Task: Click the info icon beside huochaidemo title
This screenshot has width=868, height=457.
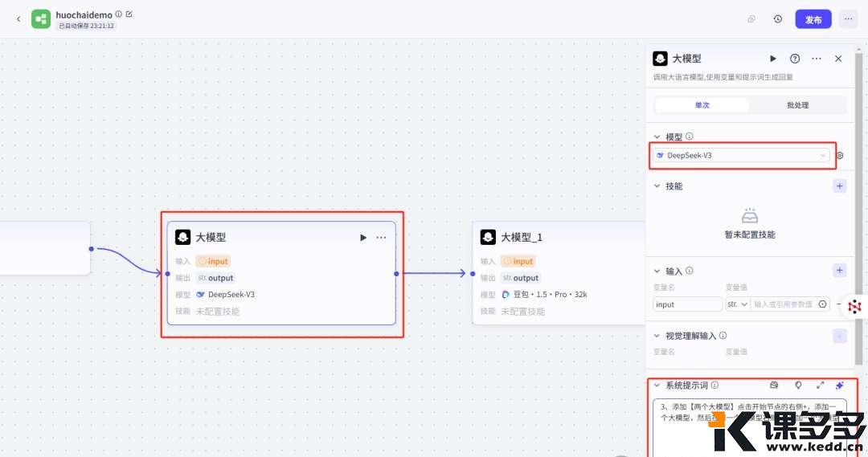Action: [x=118, y=14]
